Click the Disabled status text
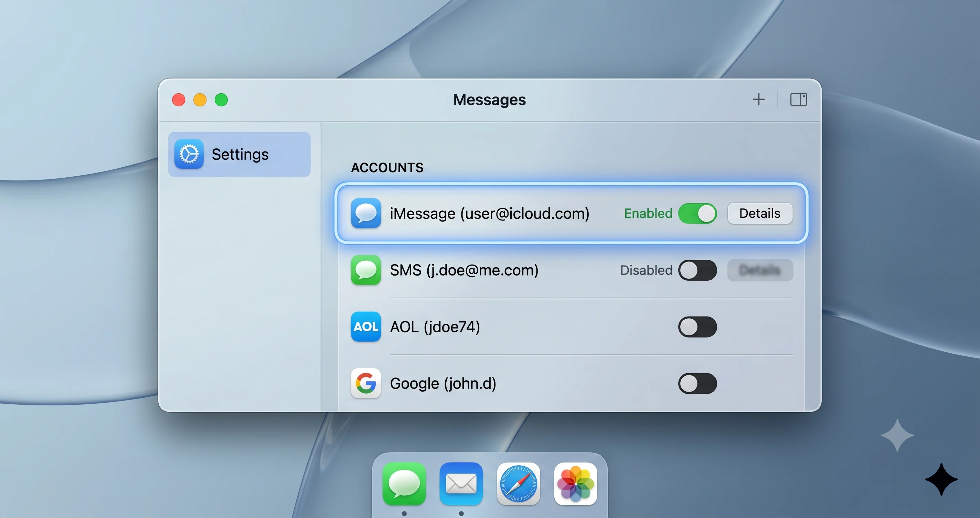Image resolution: width=980 pixels, height=518 pixels. (646, 270)
